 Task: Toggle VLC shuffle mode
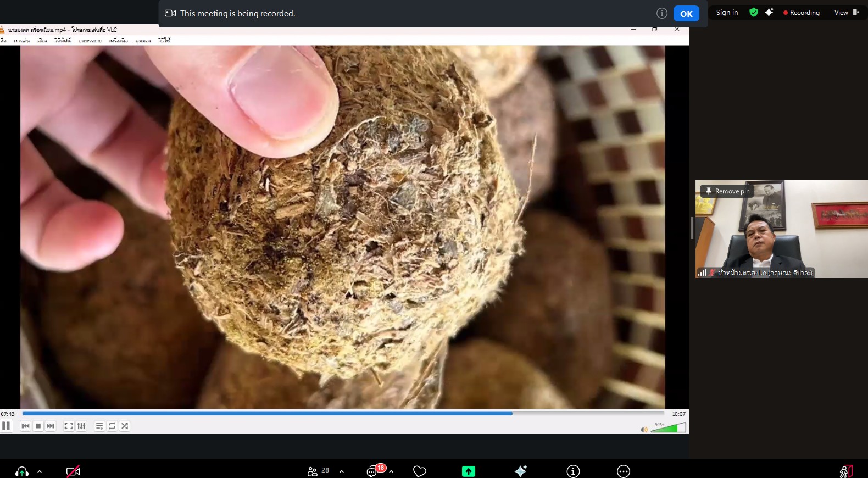click(125, 426)
